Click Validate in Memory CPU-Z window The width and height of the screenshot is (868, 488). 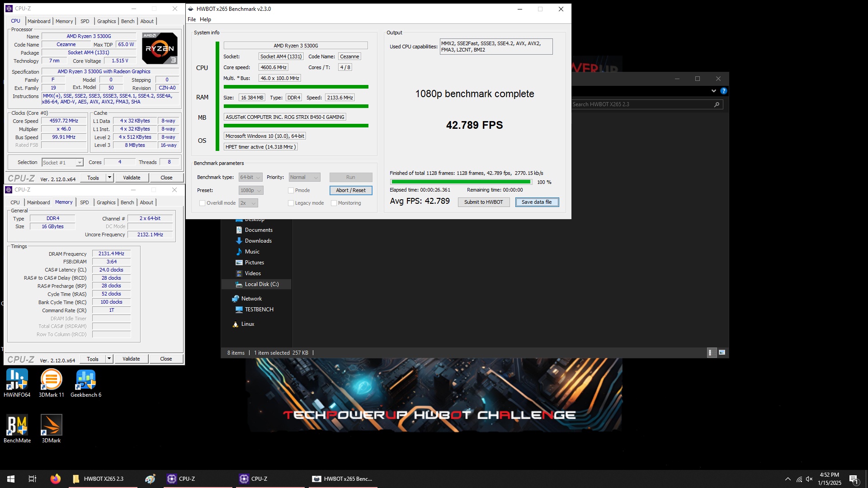click(x=131, y=359)
